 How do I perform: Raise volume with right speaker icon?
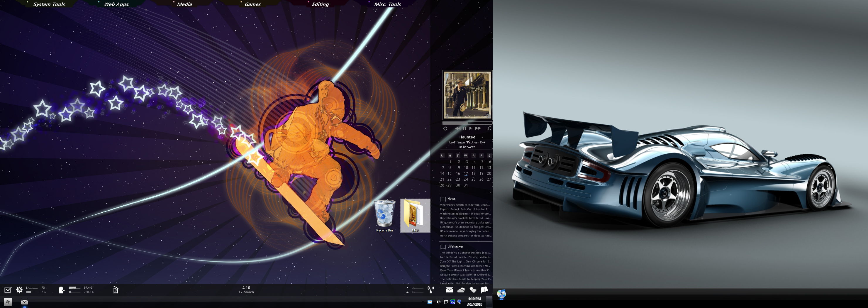[487, 116]
